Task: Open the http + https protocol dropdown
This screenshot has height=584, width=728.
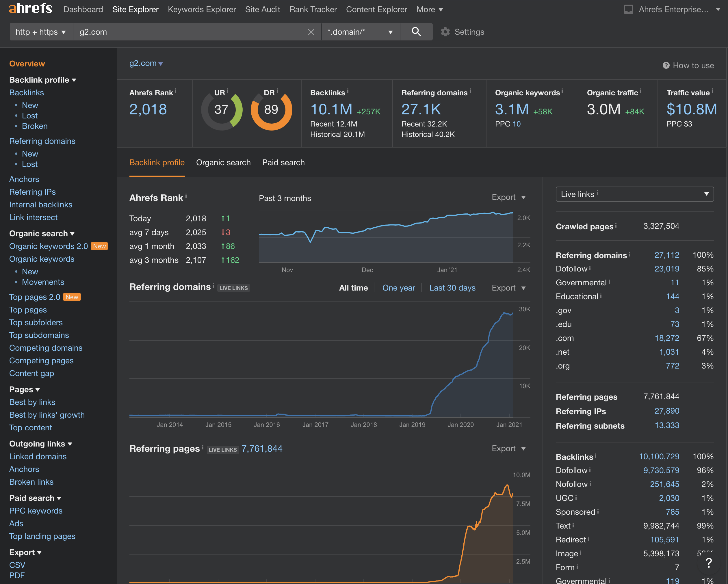Action: pyautogui.click(x=40, y=32)
